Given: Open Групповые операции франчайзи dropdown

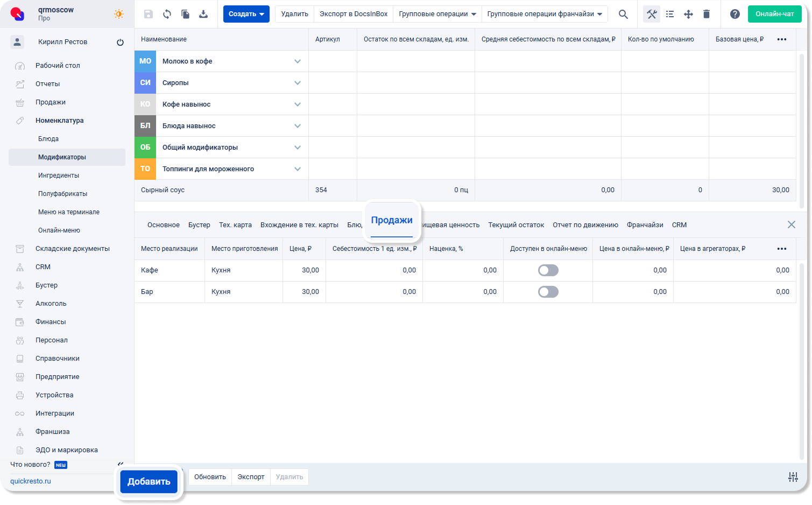Looking at the screenshot, I should 545,14.
